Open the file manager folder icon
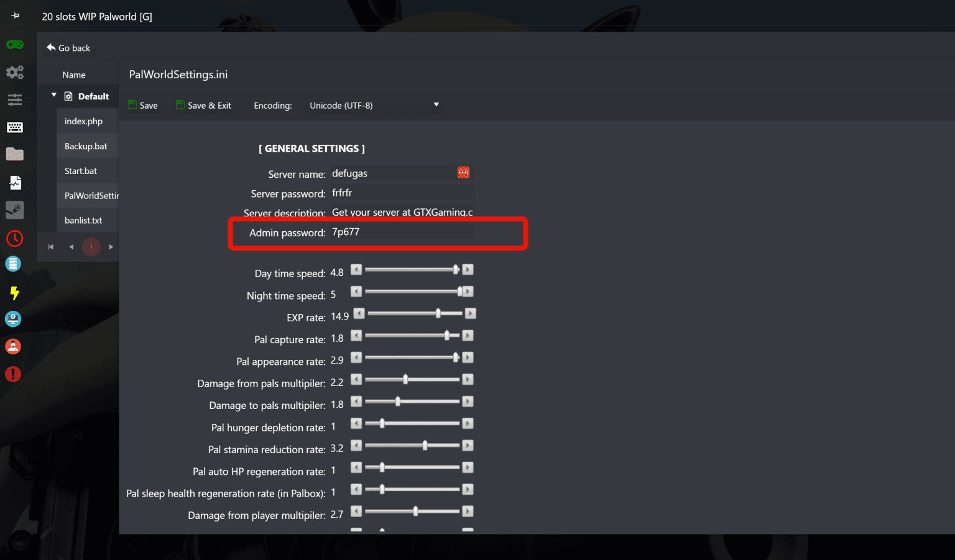955x560 pixels. 14,154
